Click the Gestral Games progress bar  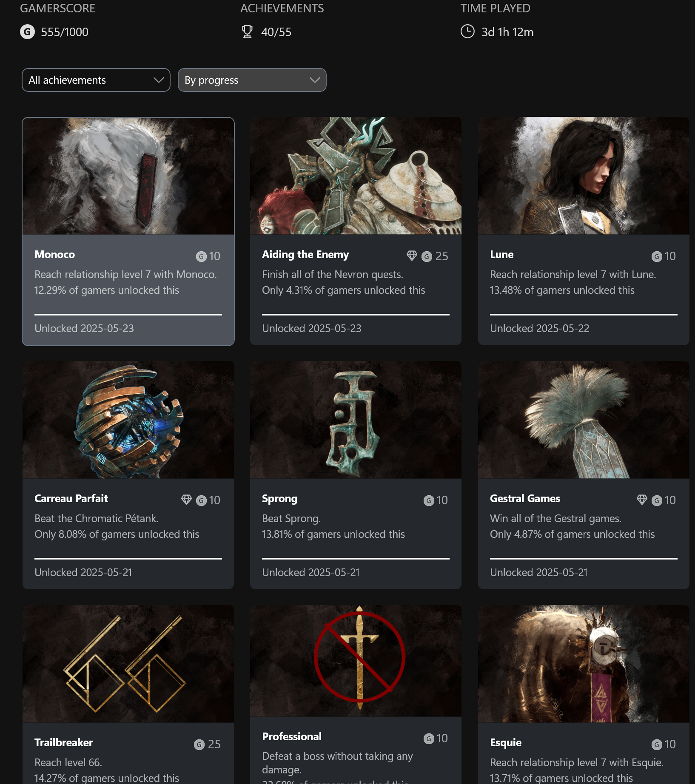point(584,559)
